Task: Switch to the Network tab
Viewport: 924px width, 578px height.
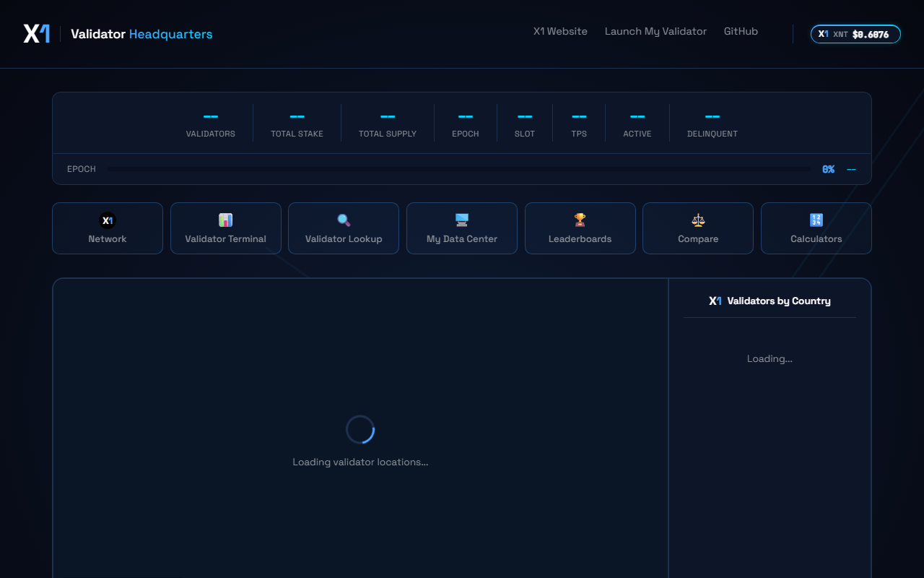Action: pyautogui.click(x=108, y=228)
